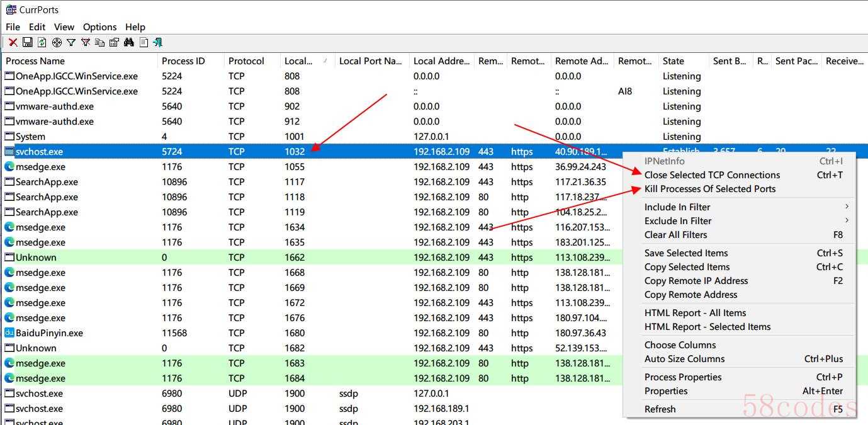Screen dimensions: 868x425
Task: Click the red X close-connections toolbar icon
Action: point(13,42)
